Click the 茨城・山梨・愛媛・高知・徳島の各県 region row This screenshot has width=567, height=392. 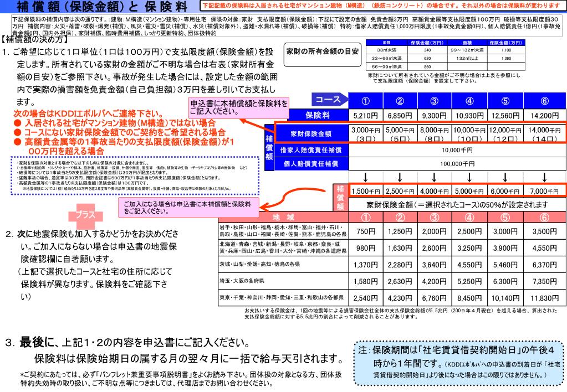coord(283,265)
